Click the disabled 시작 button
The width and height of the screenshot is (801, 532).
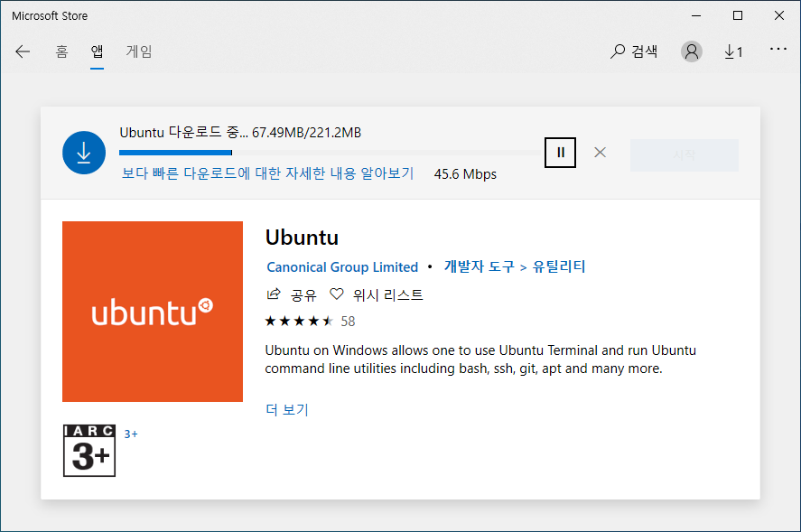tap(684, 154)
